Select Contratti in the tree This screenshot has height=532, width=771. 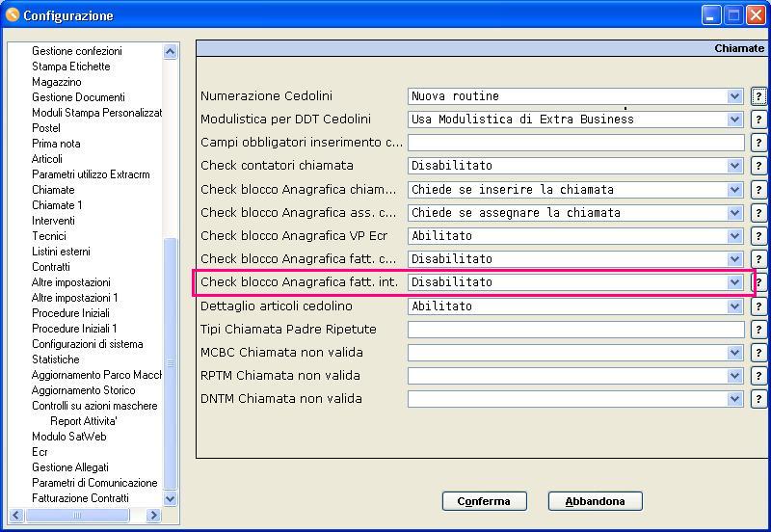coord(51,267)
